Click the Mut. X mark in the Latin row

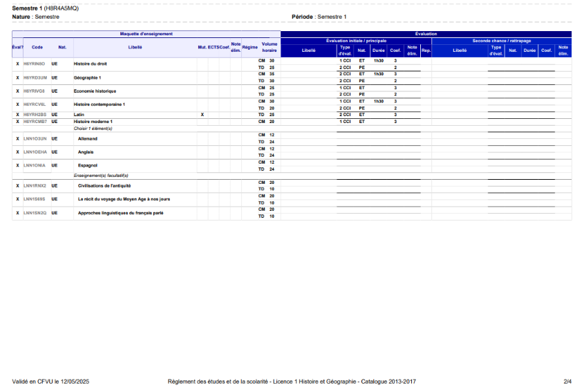[202, 114]
